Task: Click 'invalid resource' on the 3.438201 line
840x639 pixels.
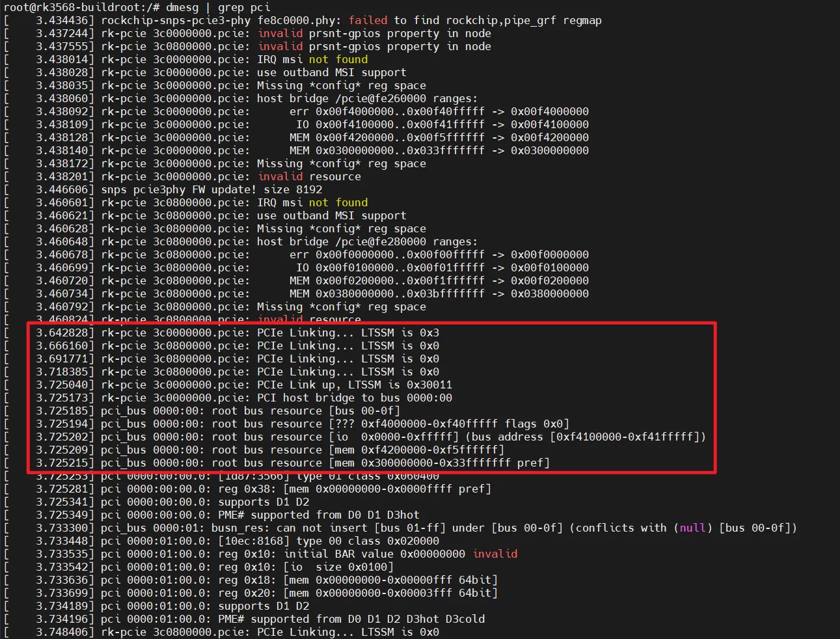Action: [x=309, y=176]
